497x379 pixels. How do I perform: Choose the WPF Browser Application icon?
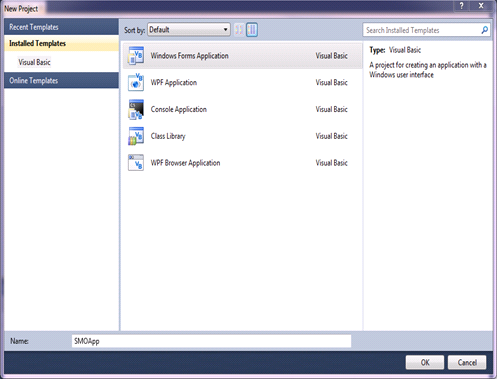click(x=136, y=163)
